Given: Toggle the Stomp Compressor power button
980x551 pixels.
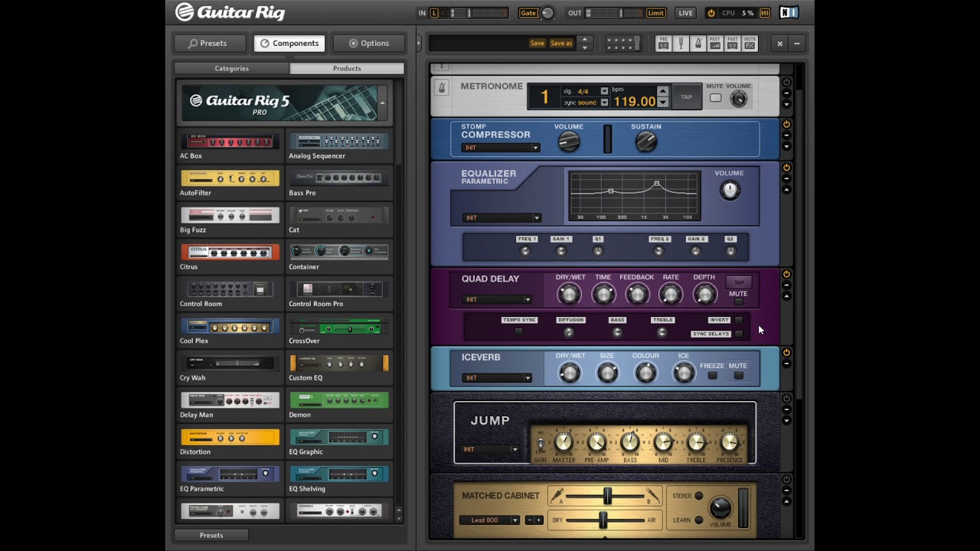Looking at the screenshot, I should (786, 124).
